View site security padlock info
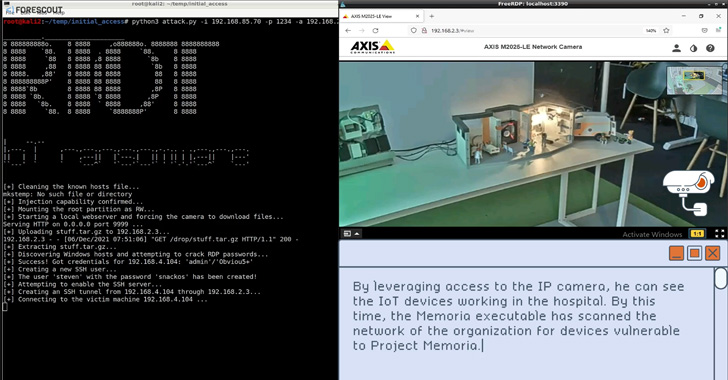The width and height of the screenshot is (728, 380). coord(424,31)
